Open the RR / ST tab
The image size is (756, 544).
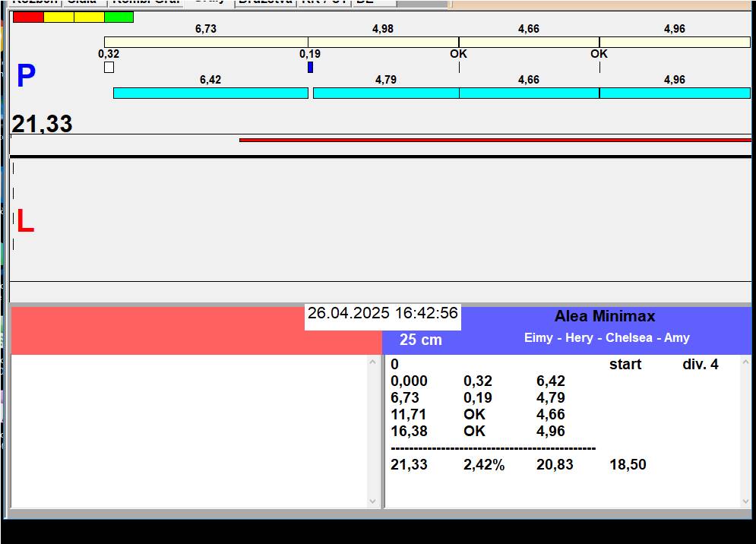point(324,2)
